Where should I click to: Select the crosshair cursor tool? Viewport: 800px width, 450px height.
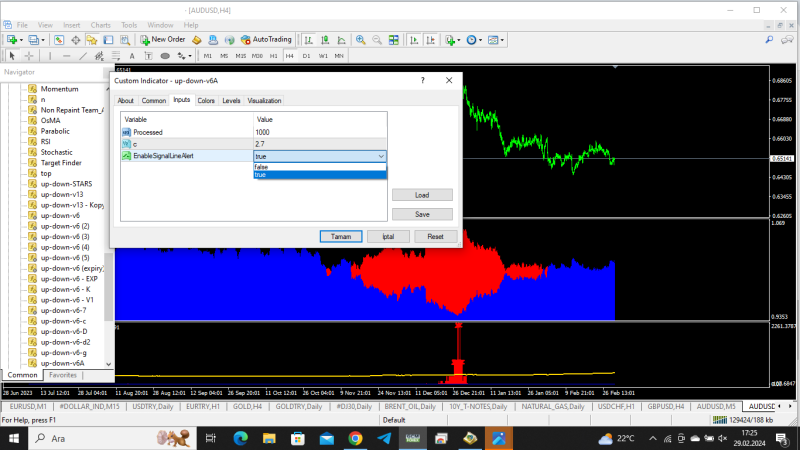coord(29,55)
